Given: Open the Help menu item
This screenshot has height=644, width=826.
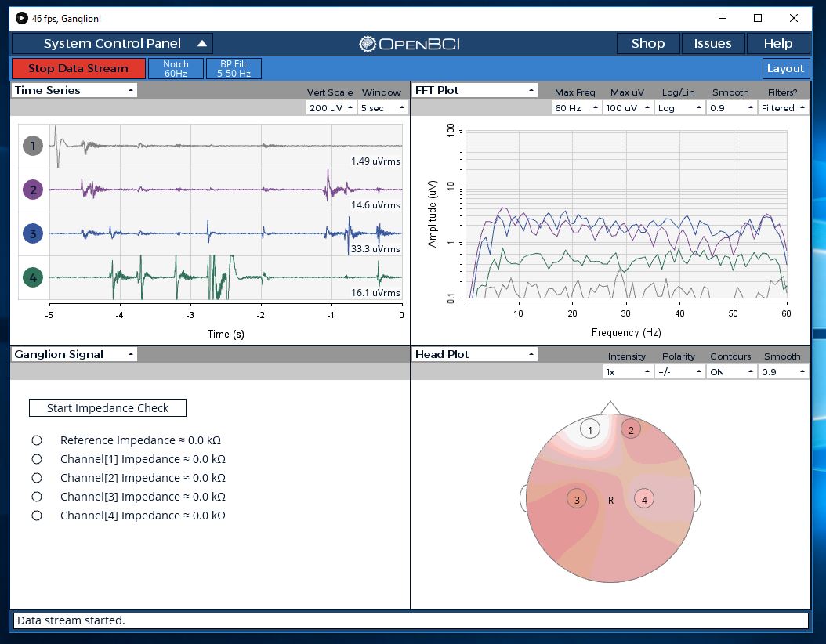Looking at the screenshot, I should point(777,44).
